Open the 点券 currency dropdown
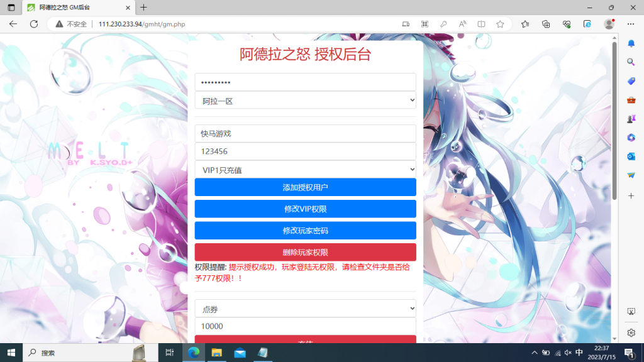The height and width of the screenshot is (362, 644). coord(305,308)
